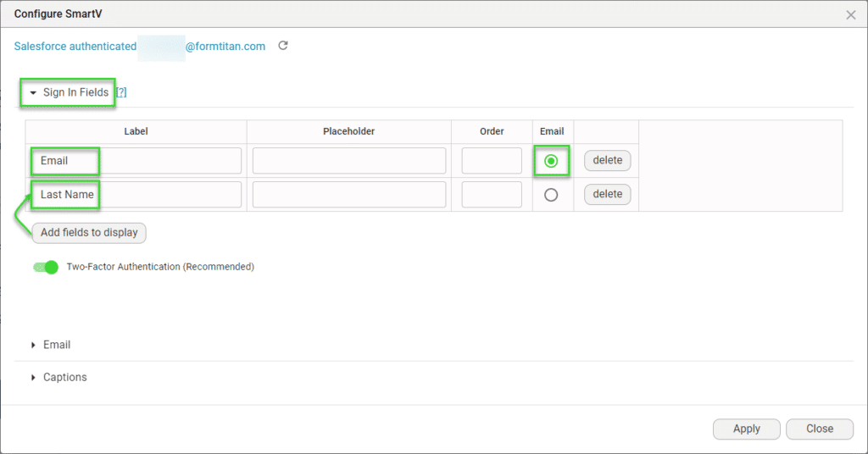Screen dimensions: 868x454
Task: Click the Last Name label input field
Action: point(136,195)
